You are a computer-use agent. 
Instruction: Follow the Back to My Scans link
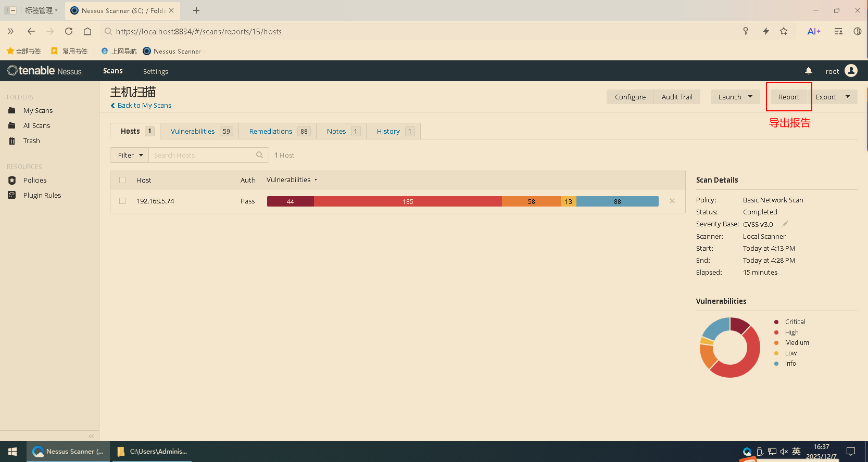[x=144, y=105]
